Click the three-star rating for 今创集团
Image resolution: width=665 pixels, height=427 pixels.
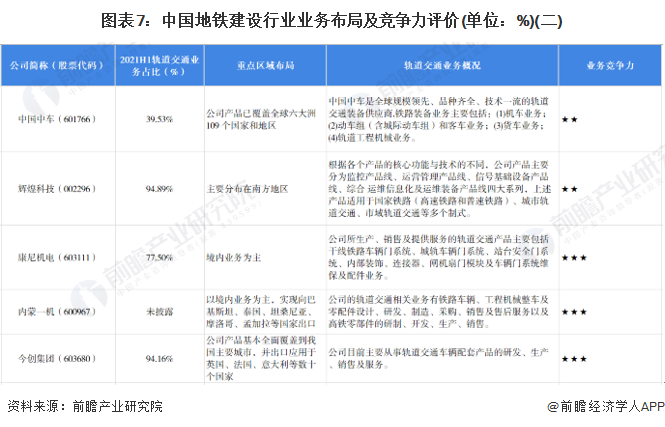[x=573, y=358]
